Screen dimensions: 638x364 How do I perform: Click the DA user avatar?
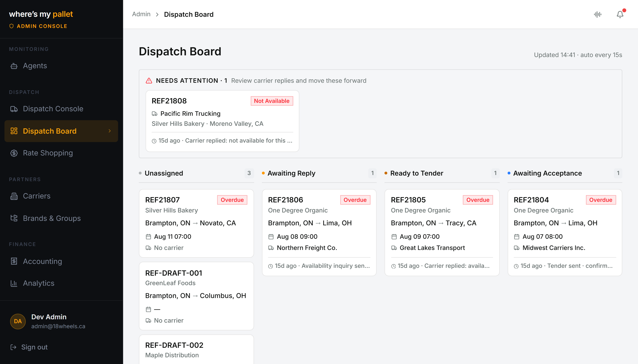point(18,322)
